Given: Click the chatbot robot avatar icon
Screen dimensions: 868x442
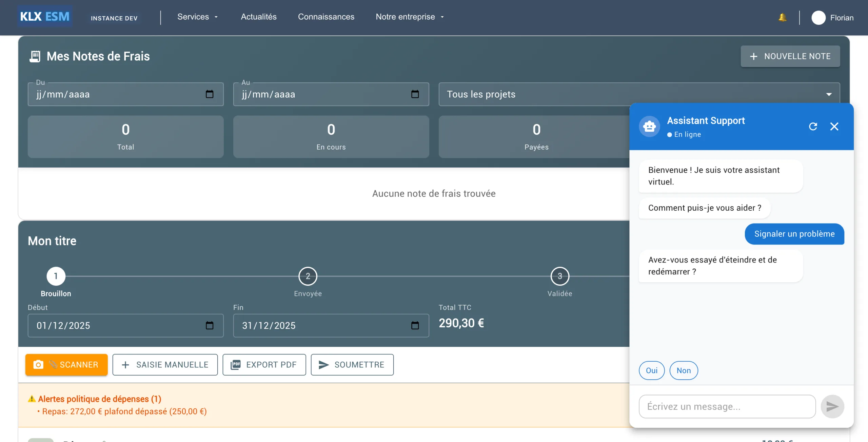Looking at the screenshot, I should (649, 127).
